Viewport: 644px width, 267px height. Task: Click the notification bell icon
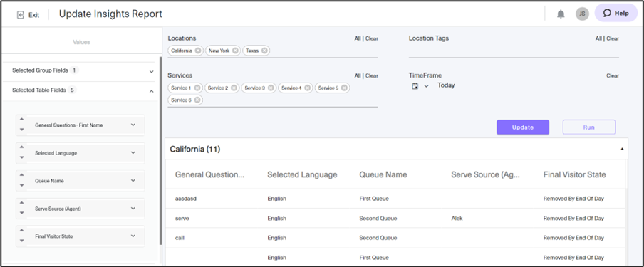click(x=561, y=14)
